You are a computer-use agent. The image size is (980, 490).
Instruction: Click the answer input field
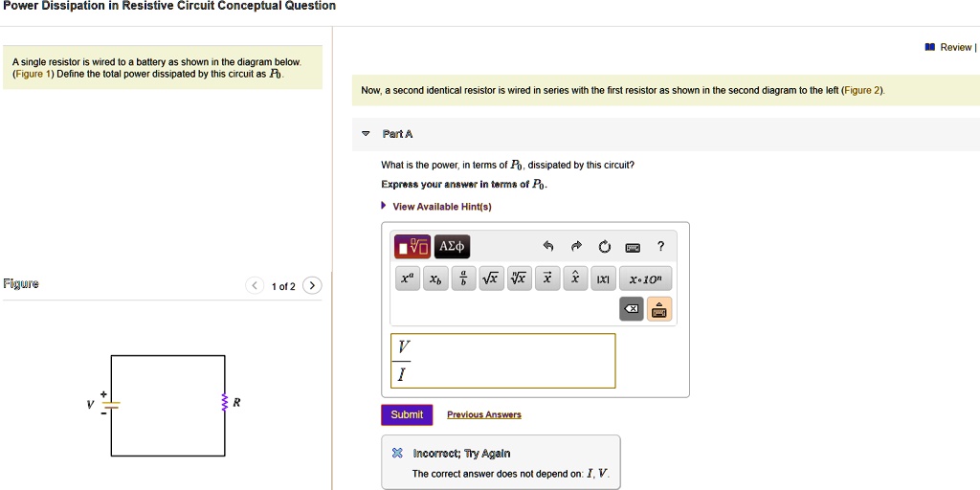click(x=502, y=361)
